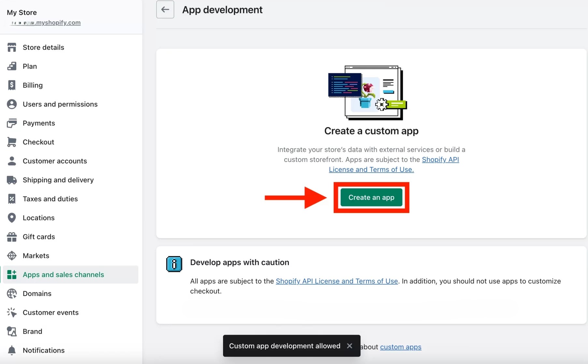Open Brand settings
The height and width of the screenshot is (364, 588).
pos(71,331)
